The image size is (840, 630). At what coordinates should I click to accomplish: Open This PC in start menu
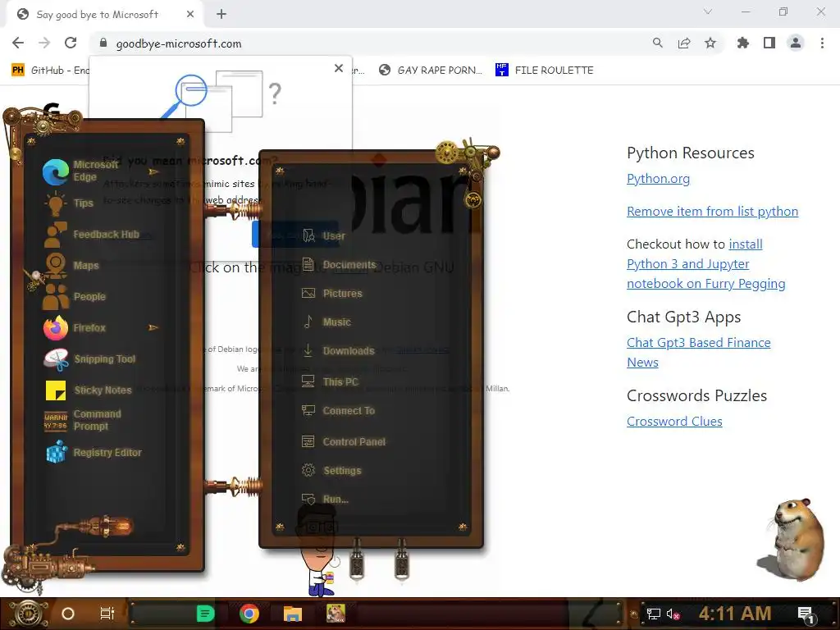330,382
